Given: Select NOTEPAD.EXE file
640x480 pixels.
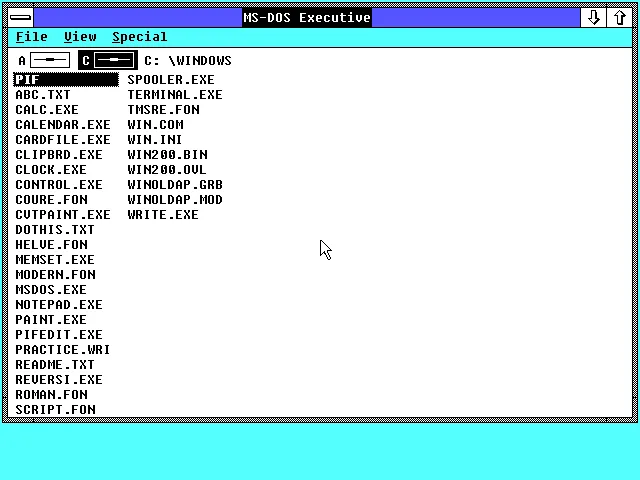Looking at the screenshot, I should tap(59, 304).
